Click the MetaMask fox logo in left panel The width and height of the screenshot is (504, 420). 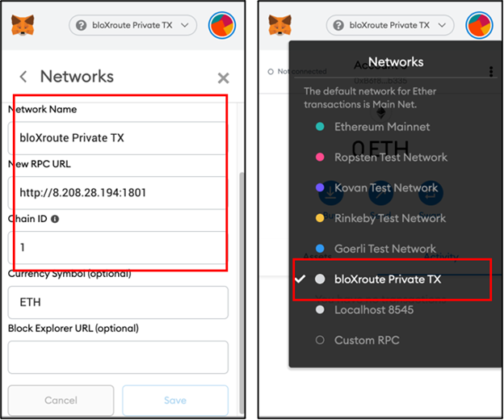tap(23, 25)
